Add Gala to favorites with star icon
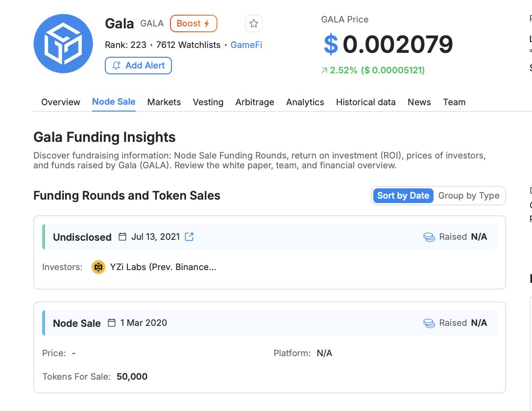 (x=254, y=23)
